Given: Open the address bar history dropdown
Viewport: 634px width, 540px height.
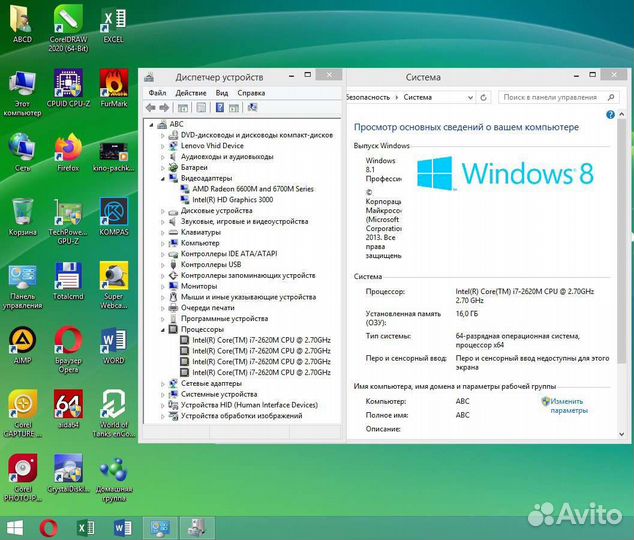Looking at the screenshot, I should point(470,97).
